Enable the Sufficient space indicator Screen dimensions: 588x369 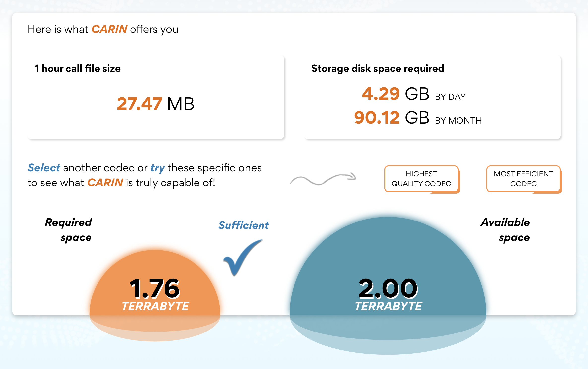coord(243,225)
